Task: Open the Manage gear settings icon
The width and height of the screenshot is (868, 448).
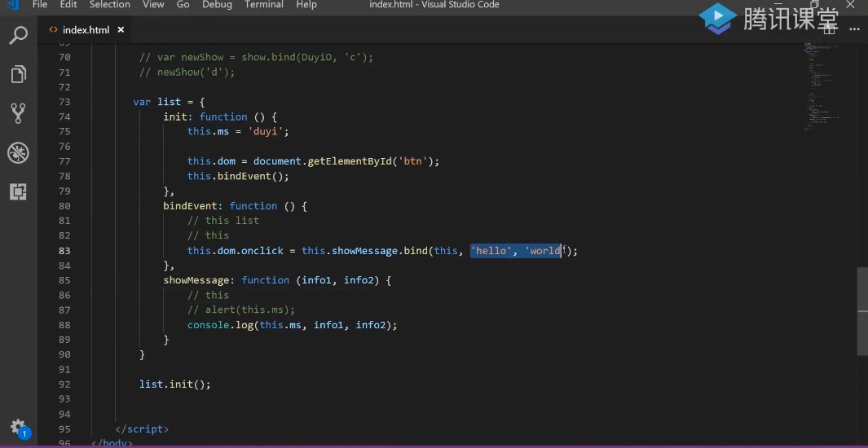Action: click(18, 426)
